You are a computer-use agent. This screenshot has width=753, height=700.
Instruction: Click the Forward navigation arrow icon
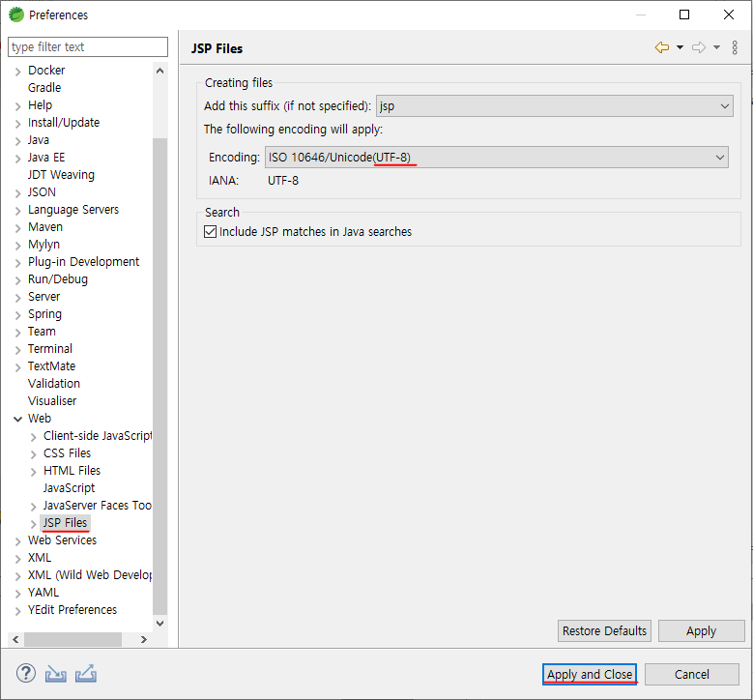699,47
